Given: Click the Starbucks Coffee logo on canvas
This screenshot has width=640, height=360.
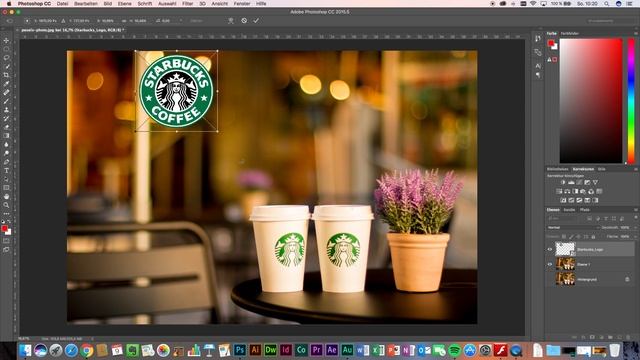Looking at the screenshot, I should click(x=176, y=91).
